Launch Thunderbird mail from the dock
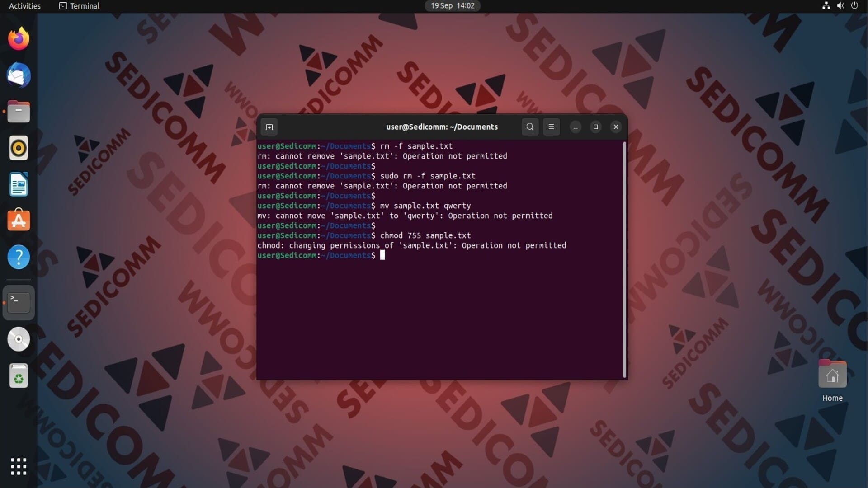Screen dimensions: 868x488 pos(19,75)
